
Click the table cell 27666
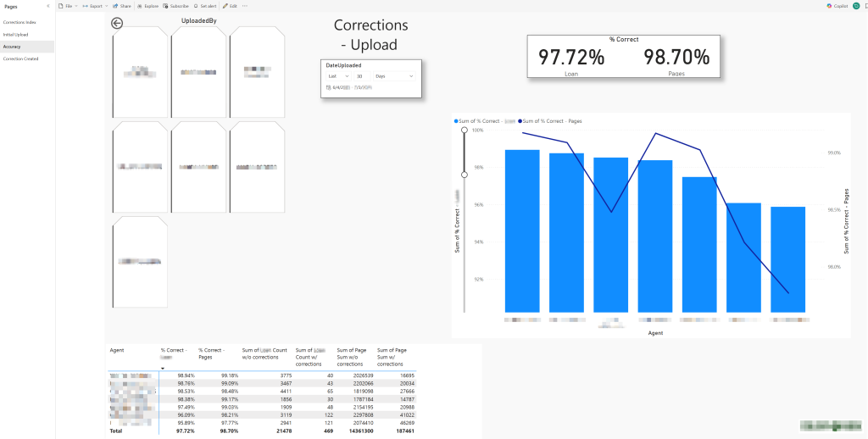click(x=405, y=391)
